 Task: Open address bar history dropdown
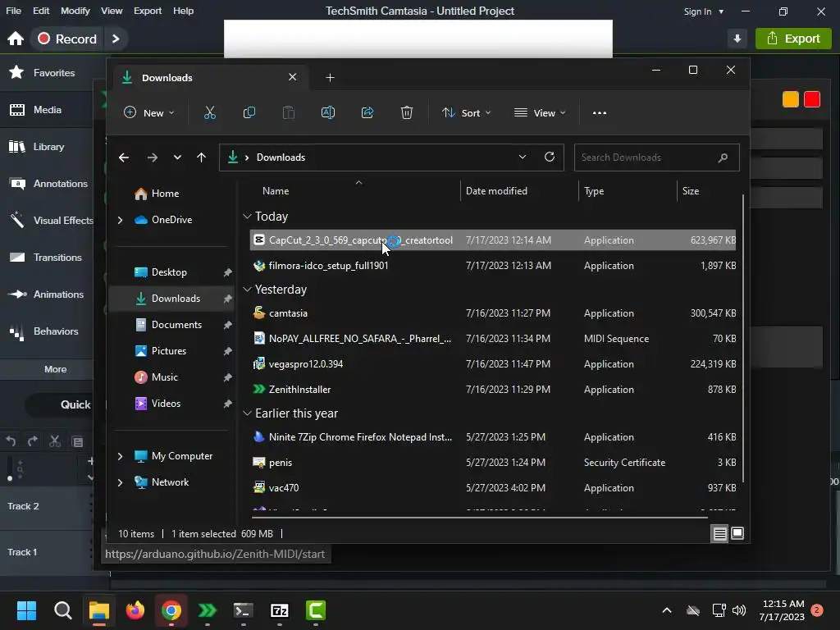click(x=523, y=157)
